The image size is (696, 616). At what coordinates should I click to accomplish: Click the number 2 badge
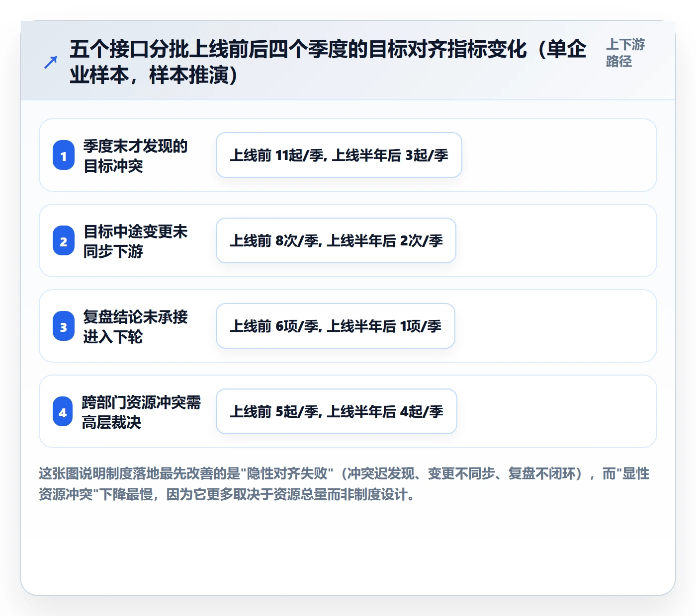(64, 241)
